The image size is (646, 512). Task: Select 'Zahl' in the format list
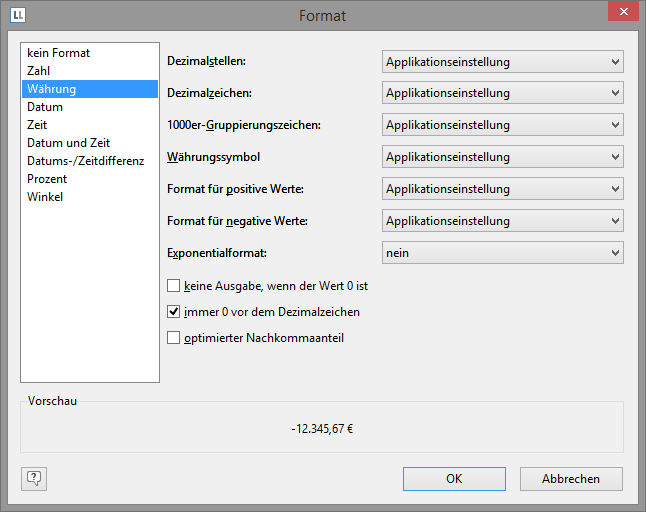[x=39, y=71]
